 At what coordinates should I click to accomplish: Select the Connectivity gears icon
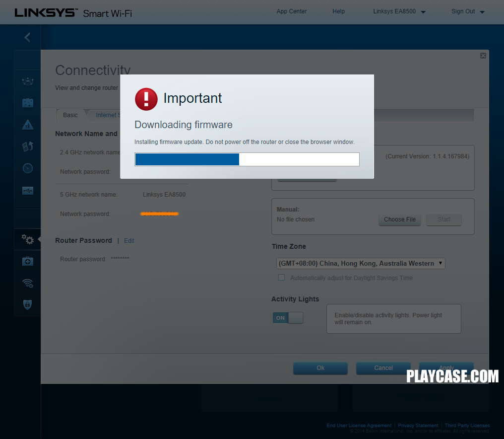click(x=28, y=239)
